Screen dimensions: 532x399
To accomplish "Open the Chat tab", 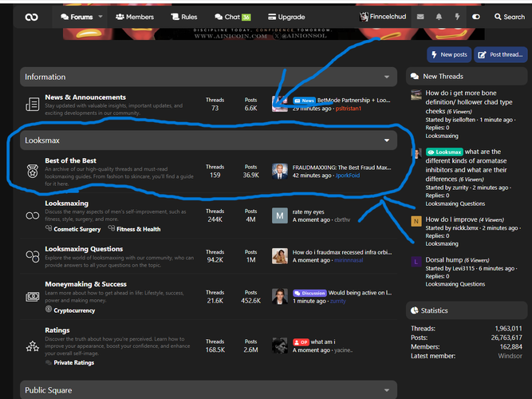I will click(231, 17).
